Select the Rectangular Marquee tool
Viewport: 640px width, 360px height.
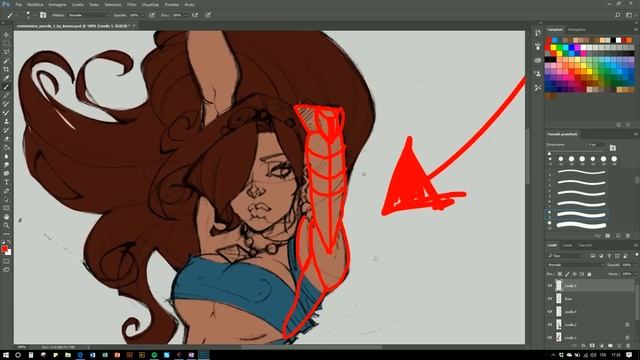(6, 43)
